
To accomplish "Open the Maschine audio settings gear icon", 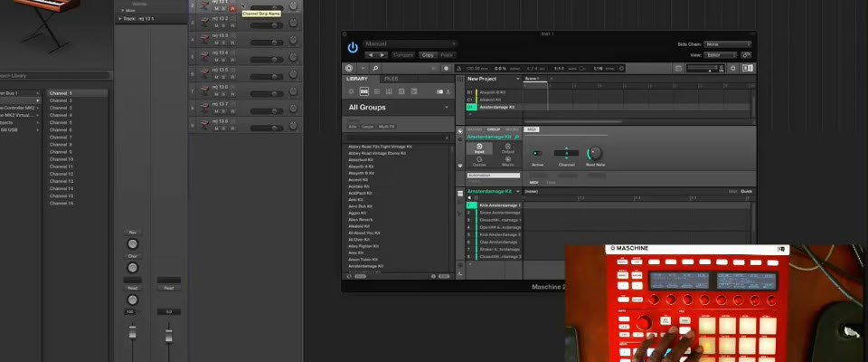I will tap(733, 68).
